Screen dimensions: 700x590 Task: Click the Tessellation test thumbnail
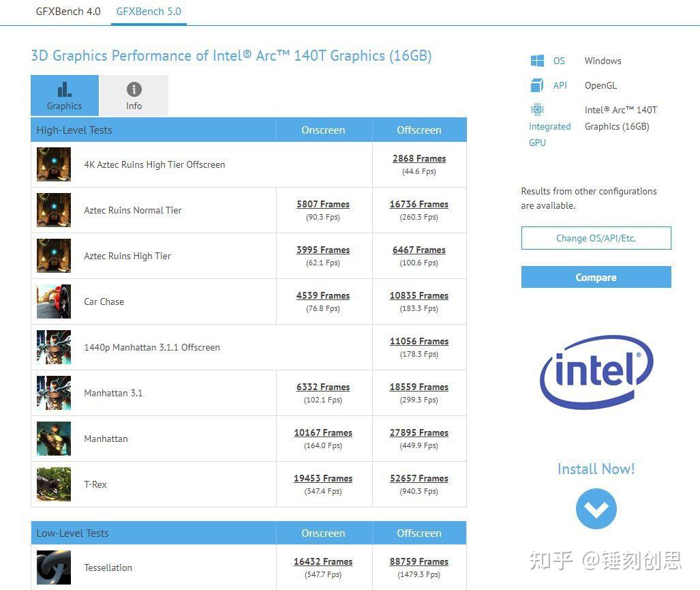pos(54,567)
